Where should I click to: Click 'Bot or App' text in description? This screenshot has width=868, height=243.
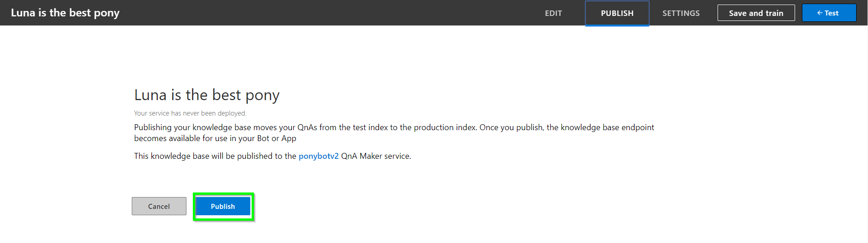click(x=277, y=138)
